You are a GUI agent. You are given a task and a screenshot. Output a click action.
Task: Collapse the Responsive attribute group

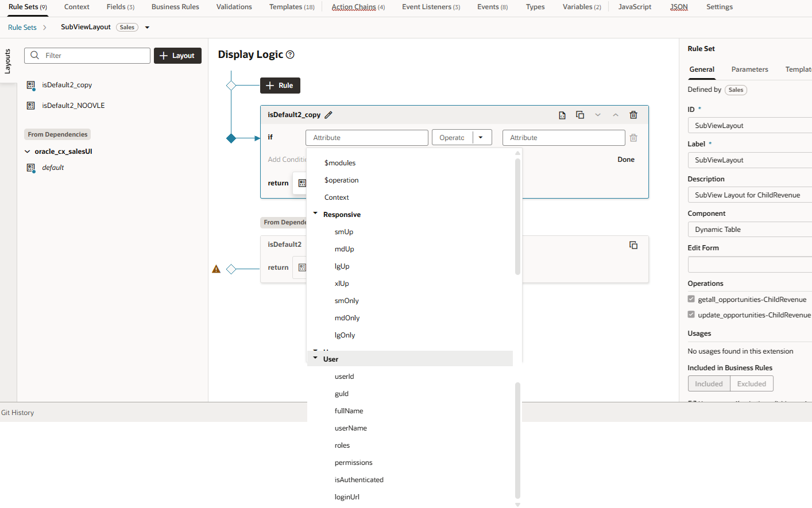(x=315, y=214)
